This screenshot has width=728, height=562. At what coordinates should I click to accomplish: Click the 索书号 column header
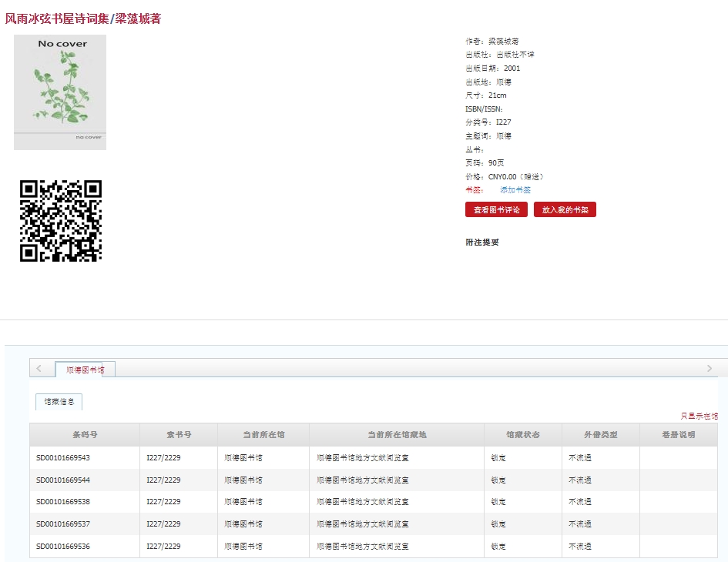[x=179, y=435]
